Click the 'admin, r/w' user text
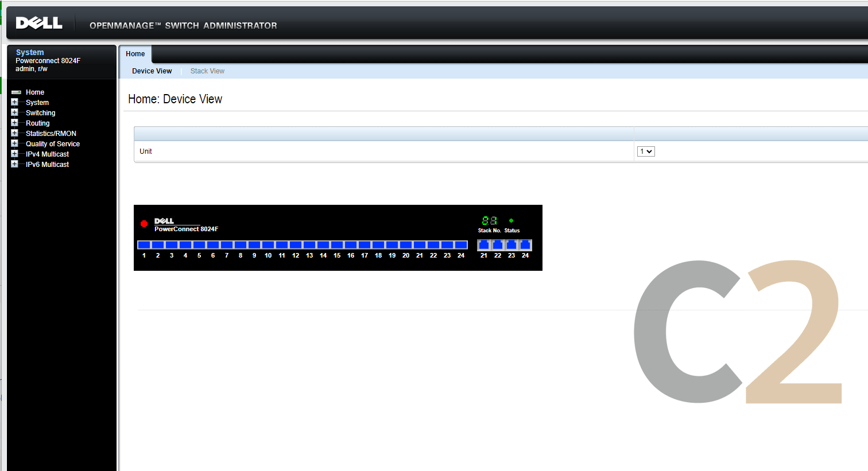 32,69
